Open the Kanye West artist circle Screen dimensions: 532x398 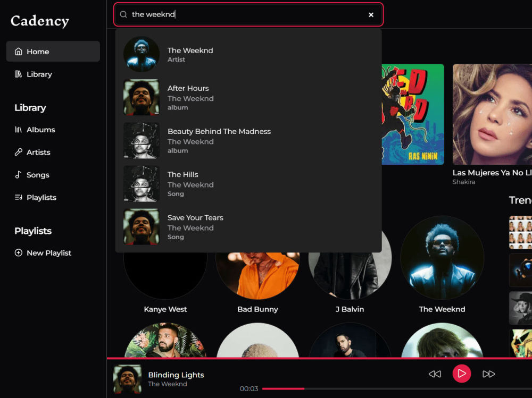(165, 275)
